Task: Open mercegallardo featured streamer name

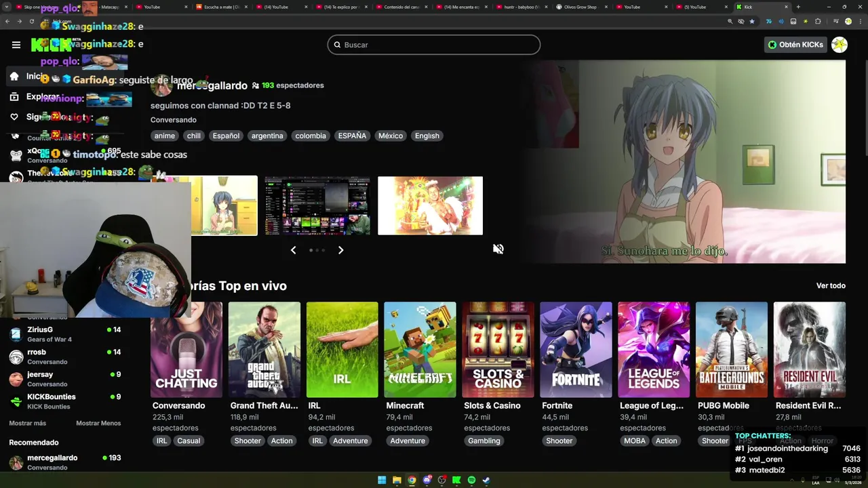Action: tap(212, 85)
